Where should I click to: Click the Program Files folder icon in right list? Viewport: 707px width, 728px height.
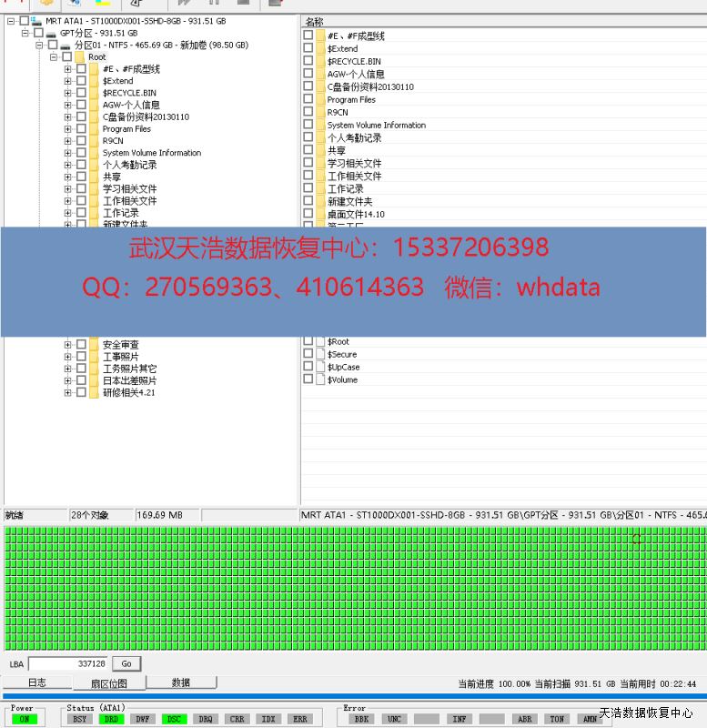click(x=319, y=100)
